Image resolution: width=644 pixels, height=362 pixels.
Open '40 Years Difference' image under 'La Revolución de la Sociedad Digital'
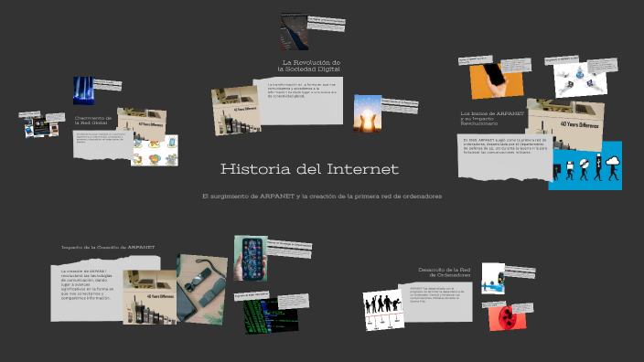(x=235, y=110)
